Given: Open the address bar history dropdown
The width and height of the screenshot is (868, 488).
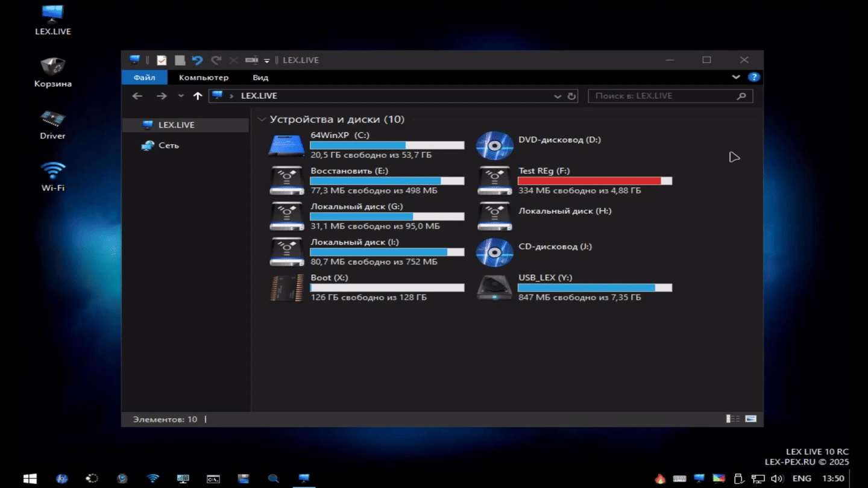Looking at the screenshot, I should 558,96.
